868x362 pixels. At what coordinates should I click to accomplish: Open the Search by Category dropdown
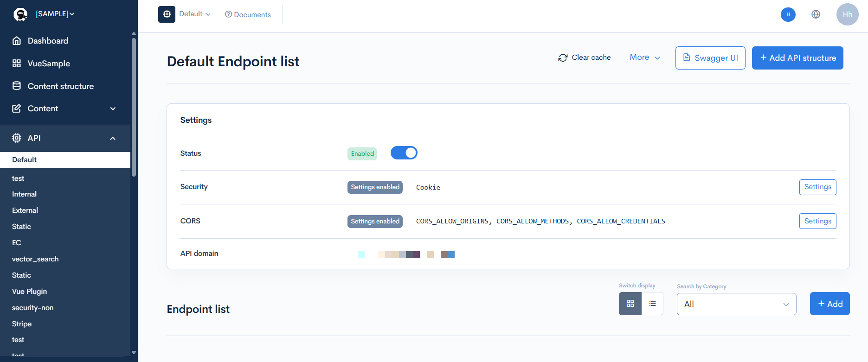736,304
